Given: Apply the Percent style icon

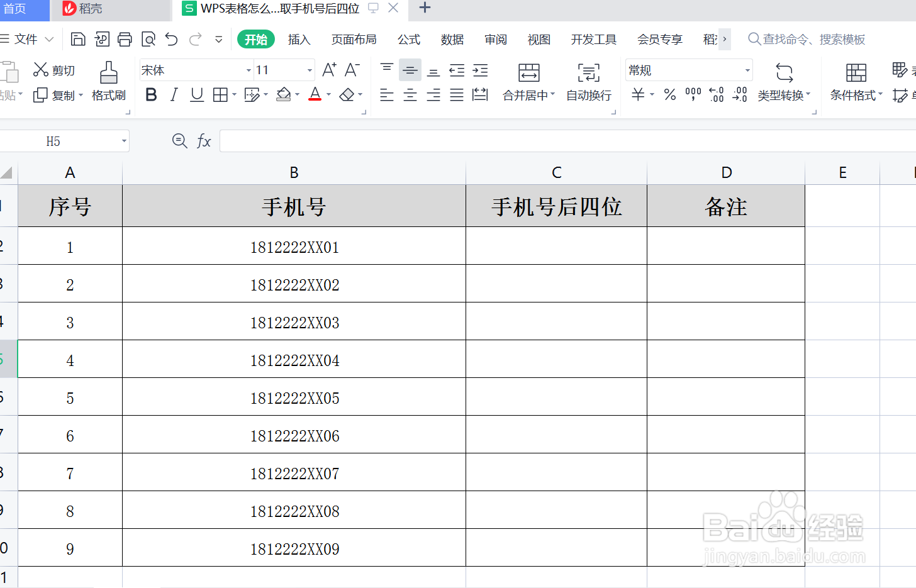Looking at the screenshot, I should (x=670, y=94).
